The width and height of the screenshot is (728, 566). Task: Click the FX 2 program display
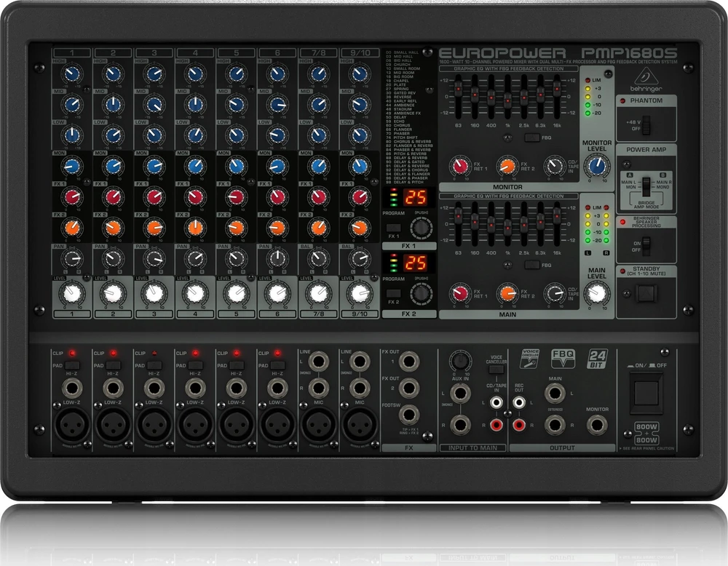coord(415,263)
